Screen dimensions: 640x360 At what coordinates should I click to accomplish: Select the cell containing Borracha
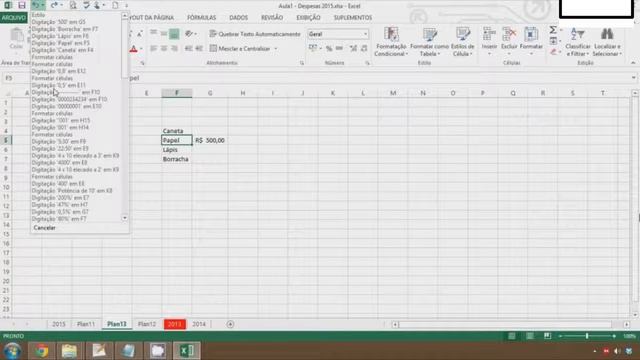(x=177, y=159)
